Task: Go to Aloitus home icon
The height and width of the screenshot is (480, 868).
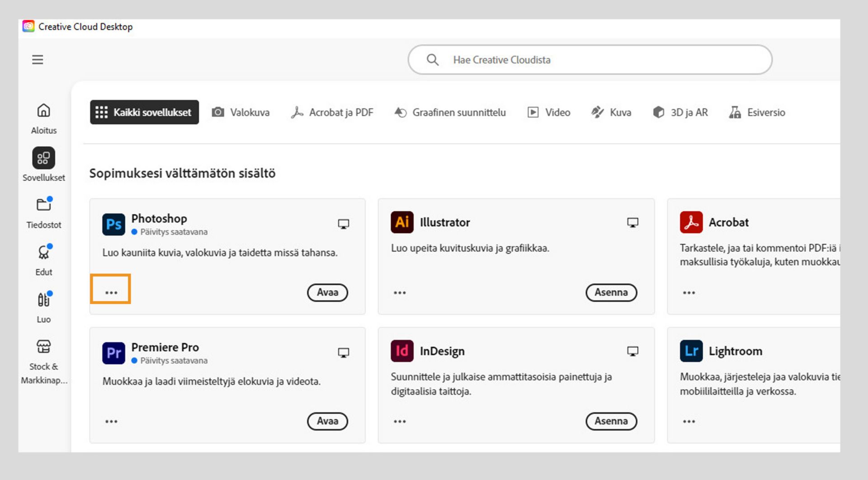Action: pyautogui.click(x=43, y=111)
